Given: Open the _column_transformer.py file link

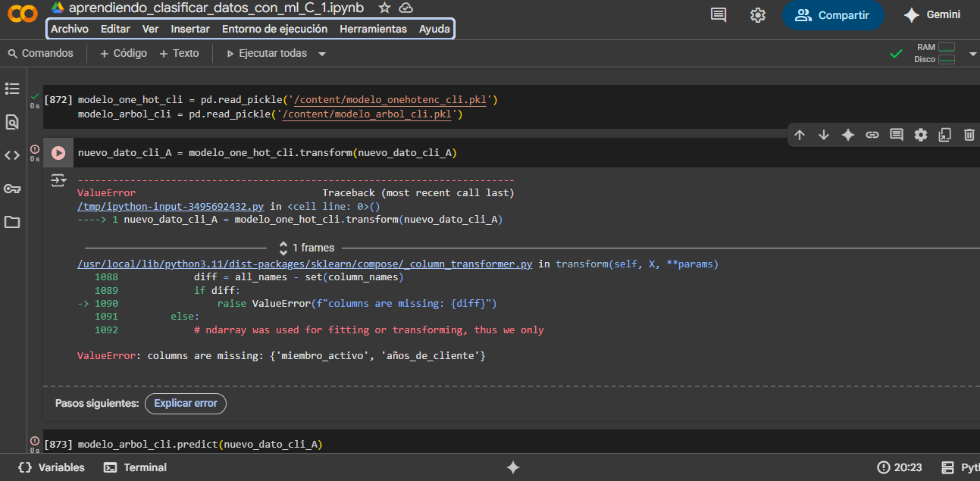Looking at the screenshot, I should click(305, 264).
